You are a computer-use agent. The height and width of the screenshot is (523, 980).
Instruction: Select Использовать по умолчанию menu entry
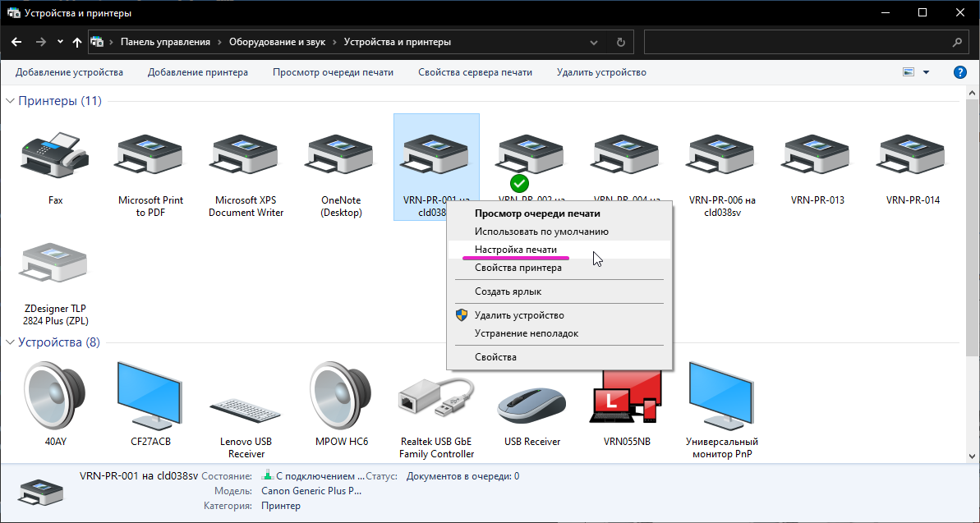tap(541, 232)
